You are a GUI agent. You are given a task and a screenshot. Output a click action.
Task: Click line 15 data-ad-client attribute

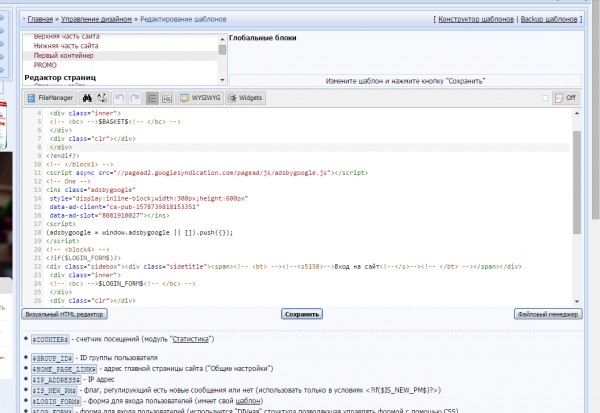124,207
